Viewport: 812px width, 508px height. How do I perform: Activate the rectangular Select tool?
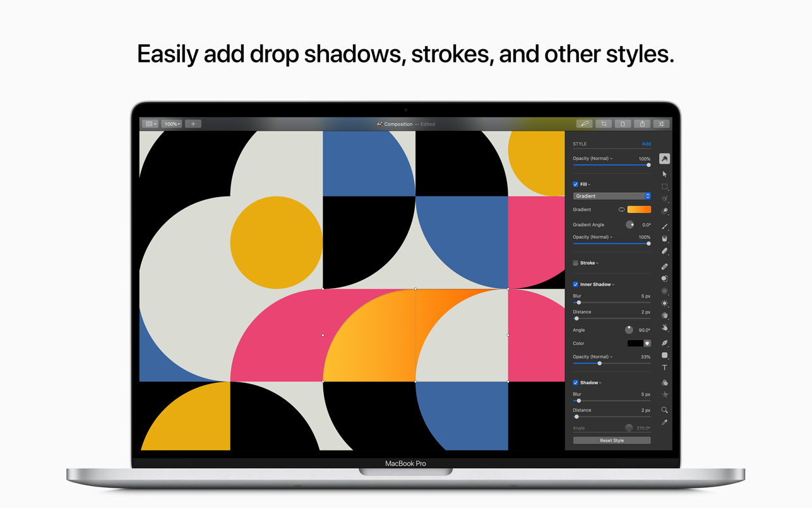(664, 186)
